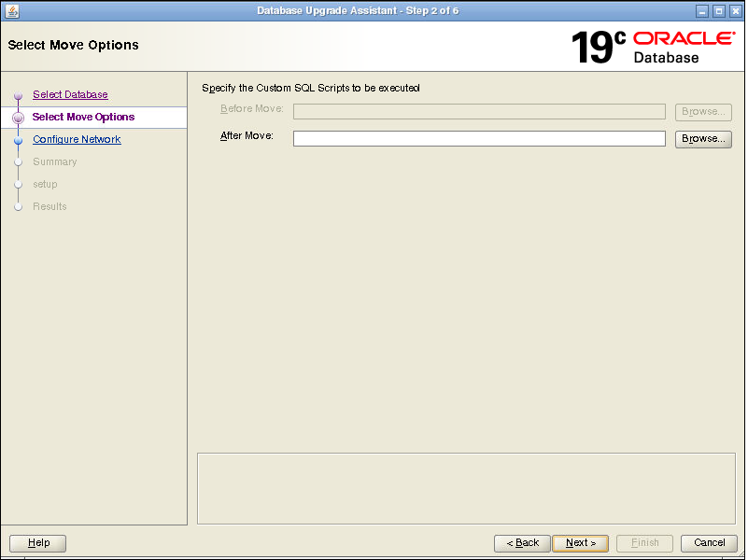The height and width of the screenshot is (560, 748).
Task: Click the Summary step bullet
Action: tap(18, 162)
